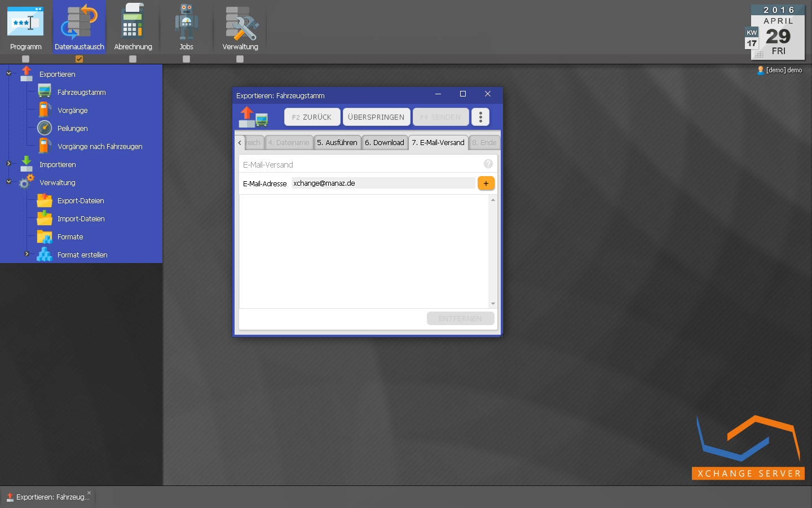Toggle the checkbox under Datenaustausch
The image size is (812, 508).
click(x=79, y=59)
